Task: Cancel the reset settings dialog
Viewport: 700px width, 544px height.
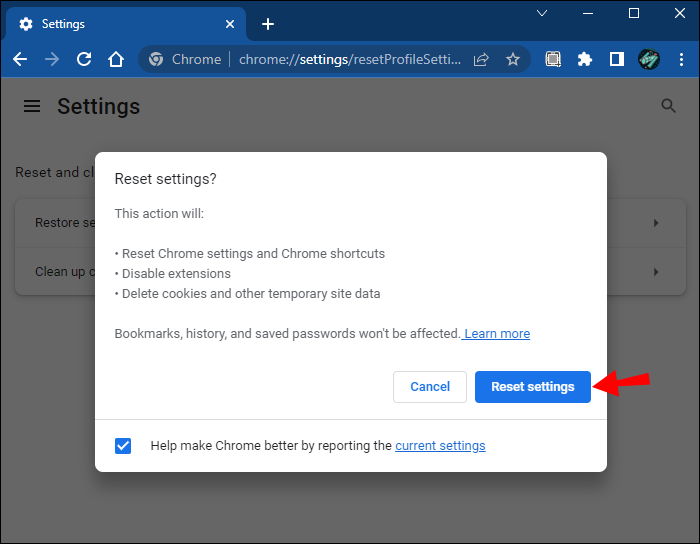Action: (430, 387)
